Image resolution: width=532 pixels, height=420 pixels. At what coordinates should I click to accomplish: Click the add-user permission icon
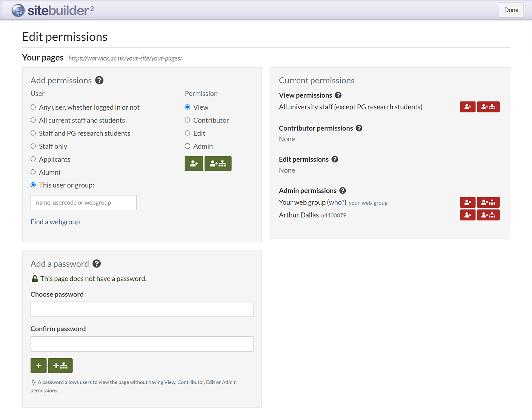click(194, 163)
